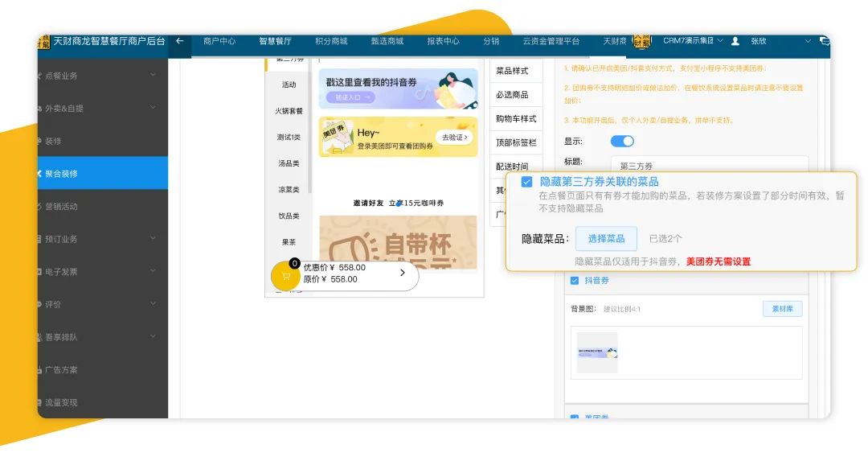The image size is (868, 465).
Task: Select 凉菜类 category in the preview
Action: 289,190
